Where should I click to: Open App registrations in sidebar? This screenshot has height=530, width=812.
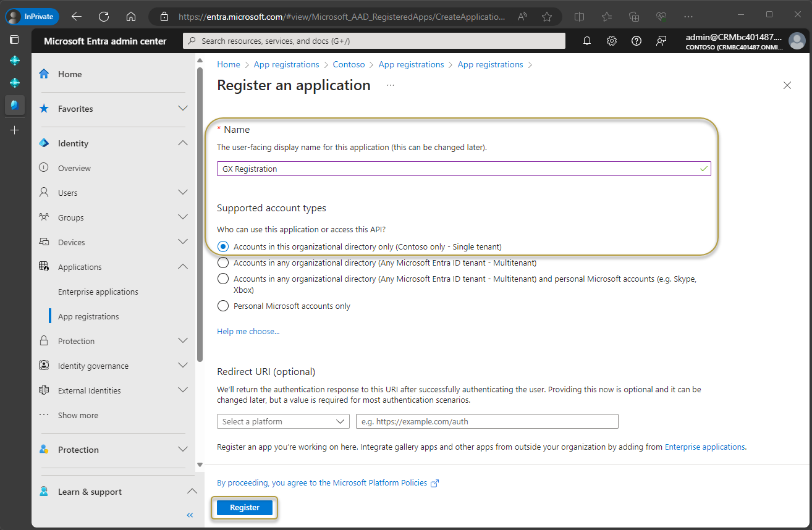click(x=88, y=316)
